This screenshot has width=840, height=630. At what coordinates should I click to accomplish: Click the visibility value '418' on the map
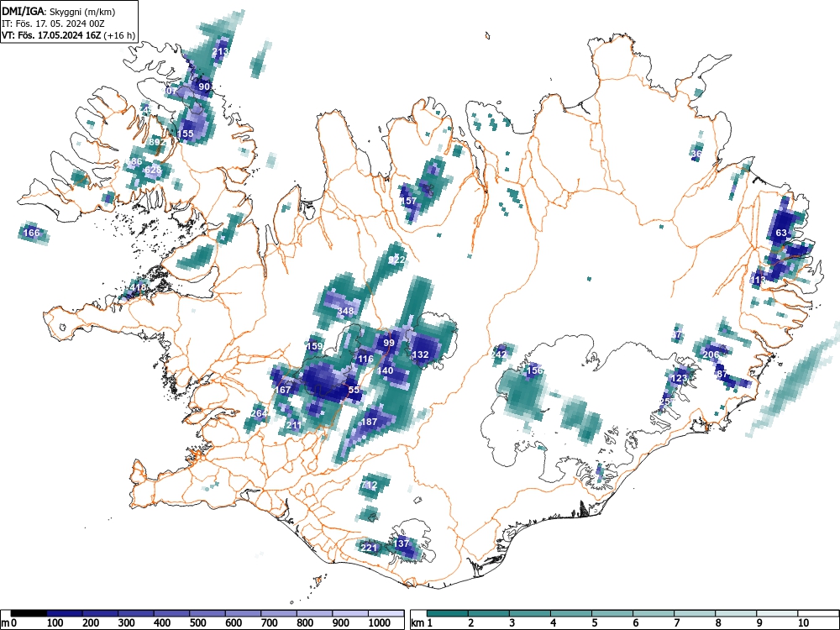coord(139,287)
